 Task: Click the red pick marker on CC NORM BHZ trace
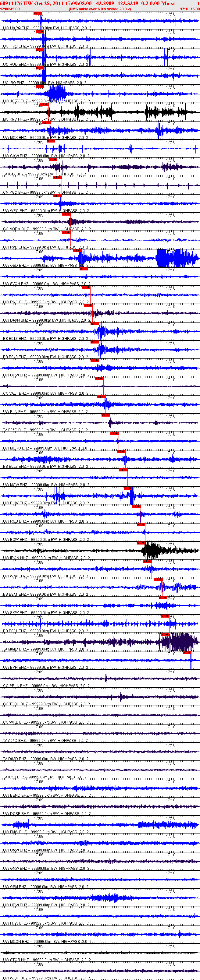click(66, 214)
